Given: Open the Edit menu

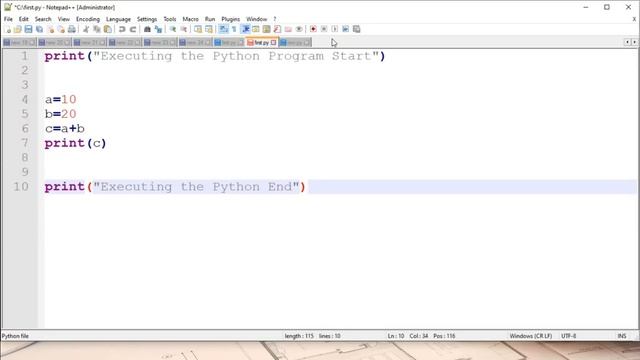Looking at the screenshot, I should tap(24, 19).
